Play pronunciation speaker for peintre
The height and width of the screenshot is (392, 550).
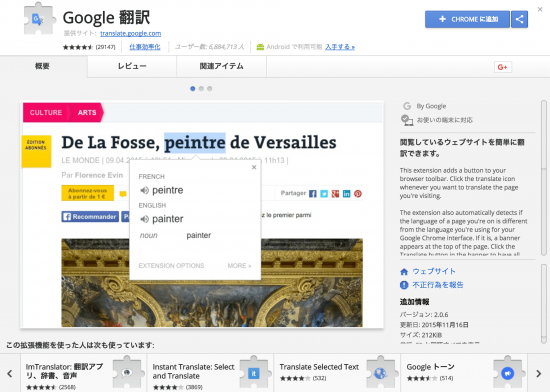[x=144, y=190]
